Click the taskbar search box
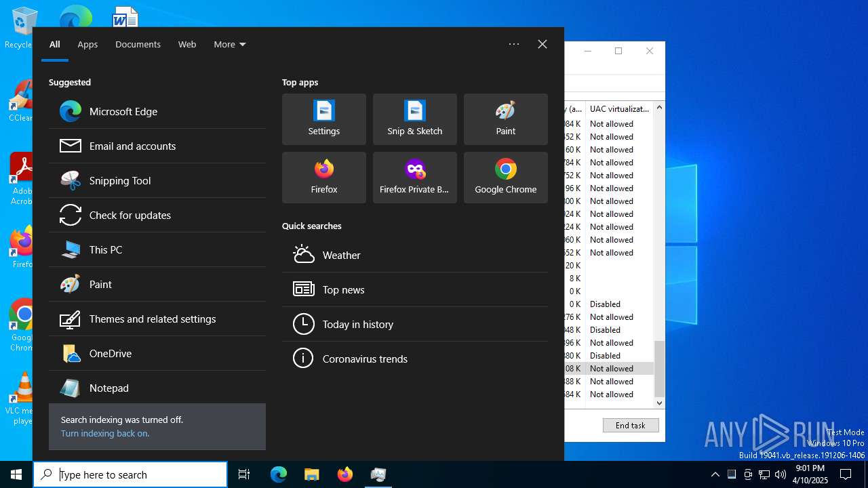 coord(130,474)
